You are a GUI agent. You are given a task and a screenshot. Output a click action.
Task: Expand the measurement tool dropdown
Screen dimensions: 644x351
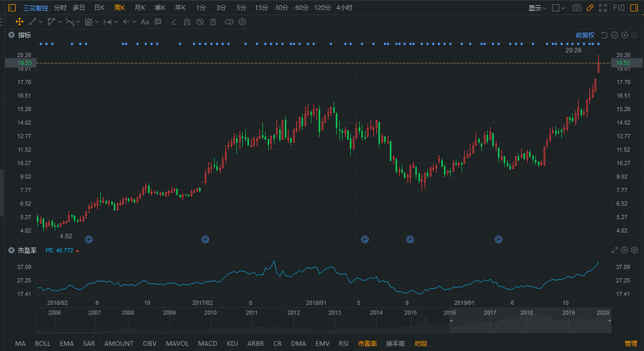click(115, 22)
